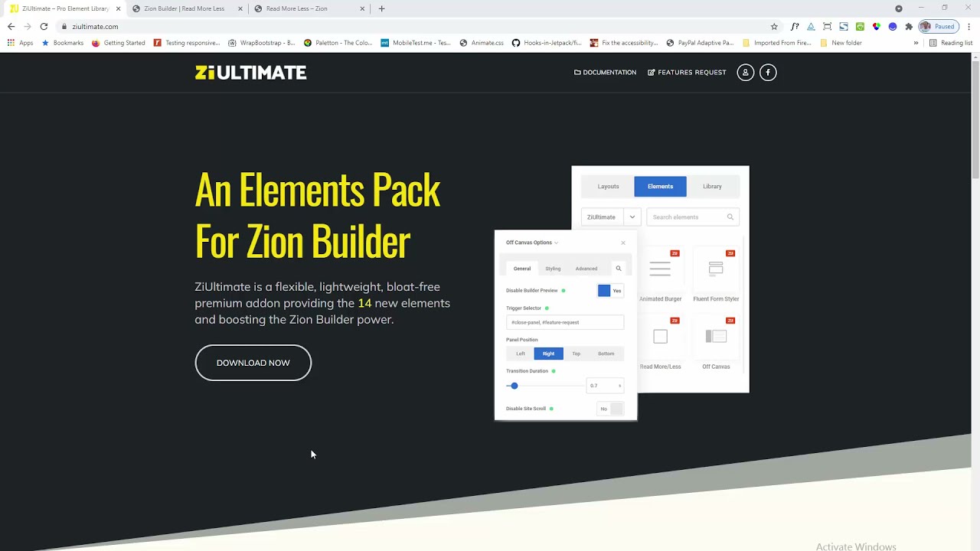The width and height of the screenshot is (980, 551).
Task: Open the Facebook circle icon in site header
Action: click(768, 72)
